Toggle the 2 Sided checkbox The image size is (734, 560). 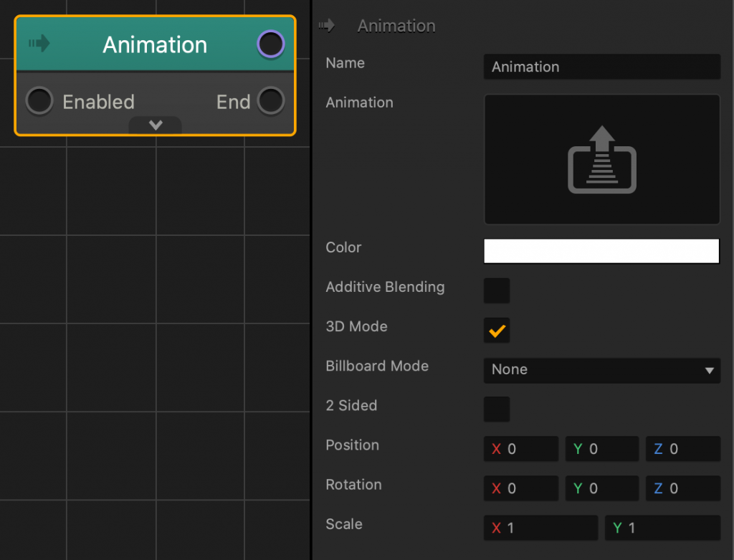497,409
